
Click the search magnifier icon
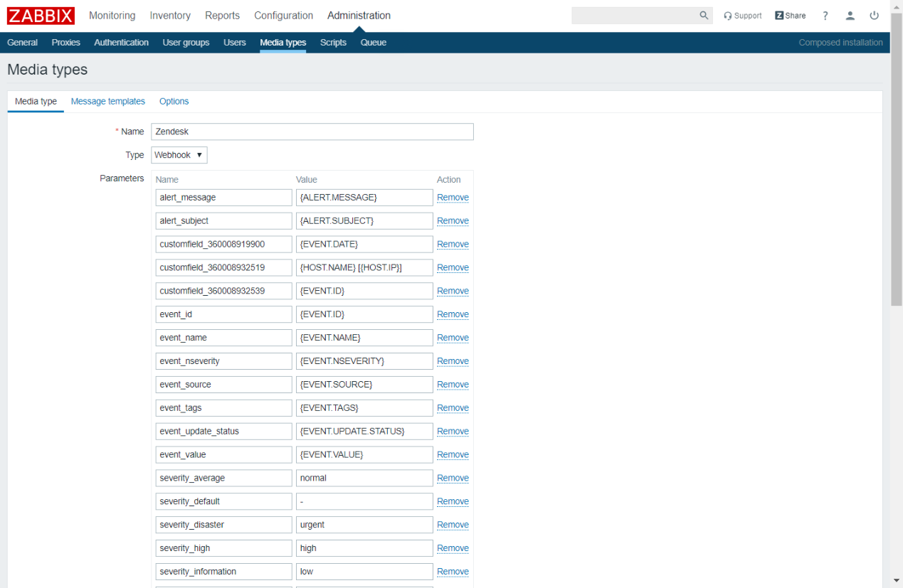704,16
